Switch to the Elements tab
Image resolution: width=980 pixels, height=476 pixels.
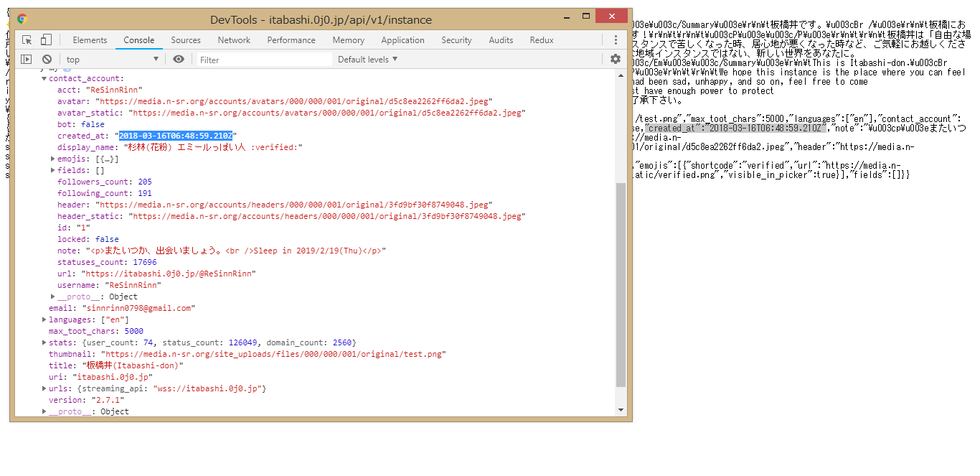(90, 40)
